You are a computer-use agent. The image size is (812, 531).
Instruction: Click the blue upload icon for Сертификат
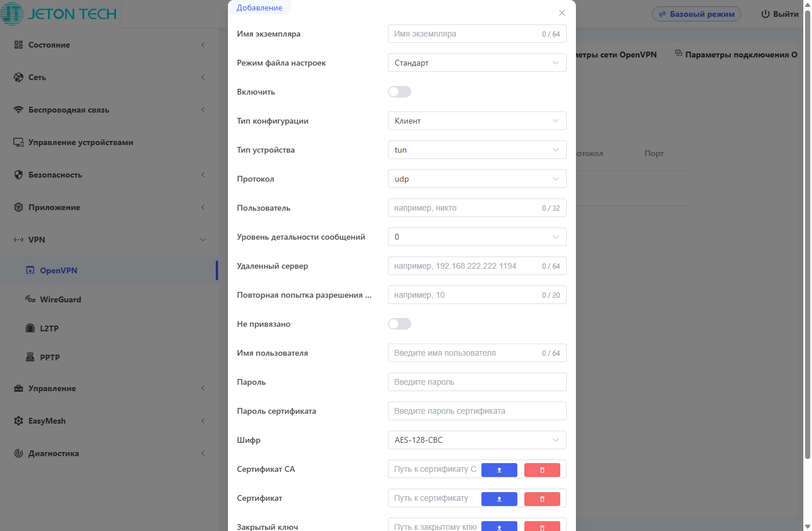[499, 499]
